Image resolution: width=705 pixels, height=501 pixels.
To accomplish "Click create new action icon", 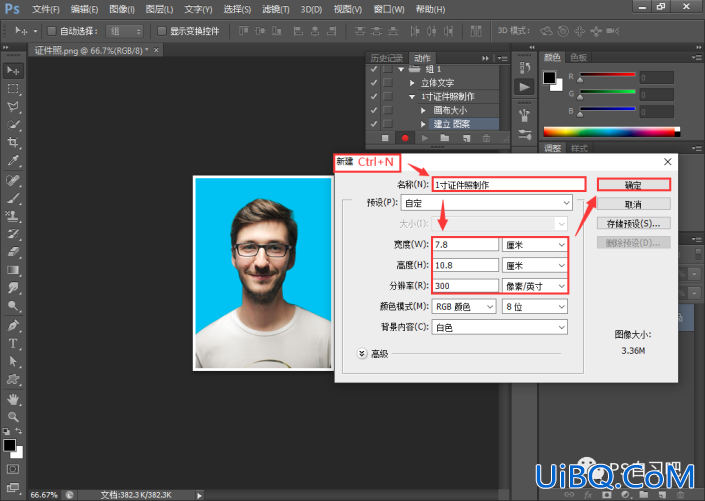I will point(466,138).
